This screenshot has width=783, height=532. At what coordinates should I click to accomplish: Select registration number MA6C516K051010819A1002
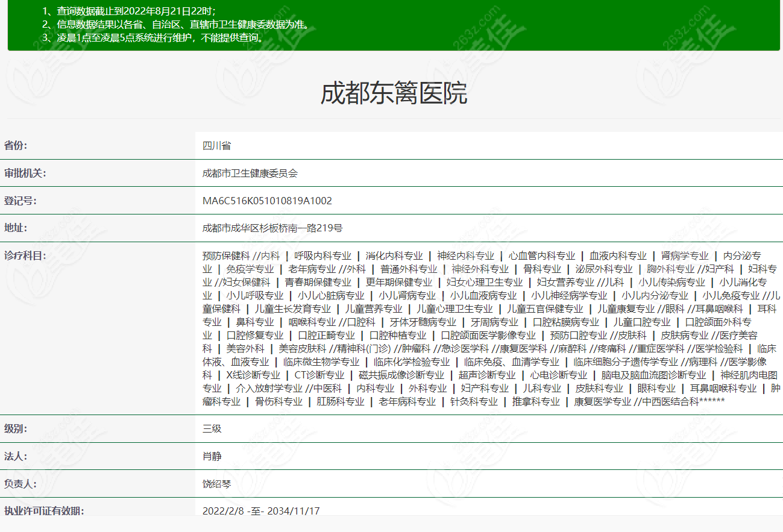click(x=267, y=201)
